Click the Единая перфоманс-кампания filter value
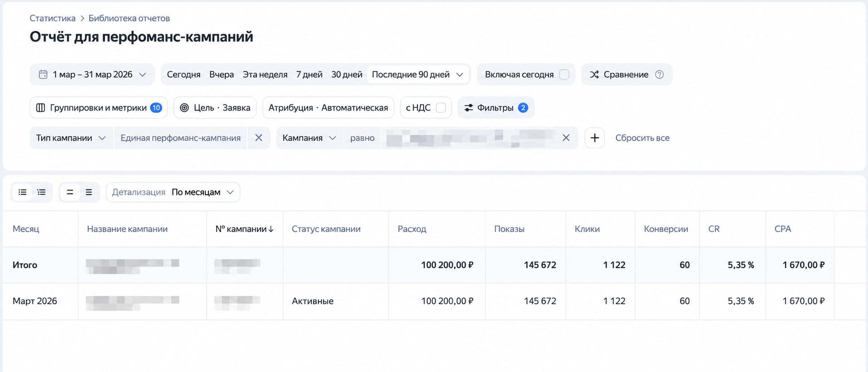 tap(180, 138)
